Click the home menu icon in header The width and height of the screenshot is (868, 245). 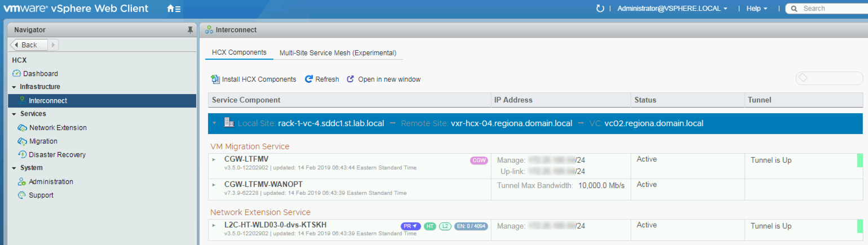click(x=174, y=9)
